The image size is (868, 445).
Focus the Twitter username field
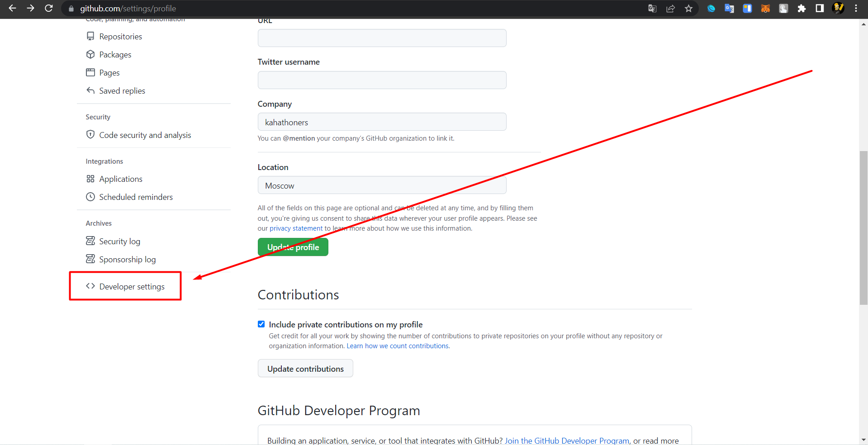(x=382, y=80)
